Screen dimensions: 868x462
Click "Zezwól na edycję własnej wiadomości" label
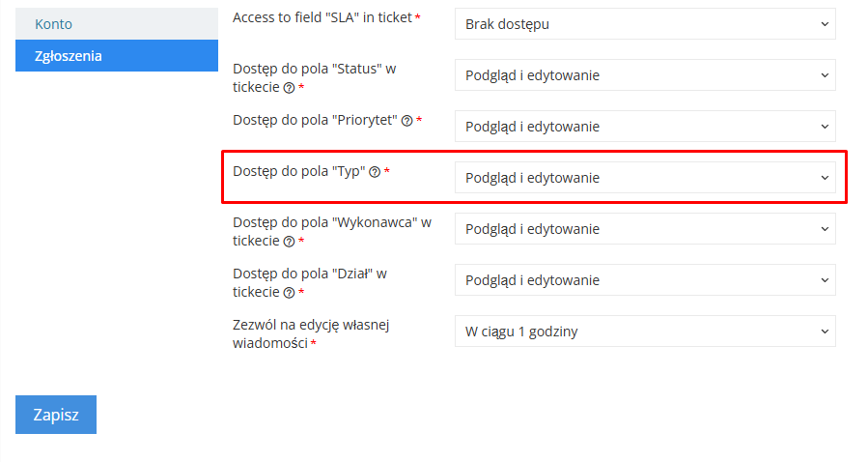(311, 333)
